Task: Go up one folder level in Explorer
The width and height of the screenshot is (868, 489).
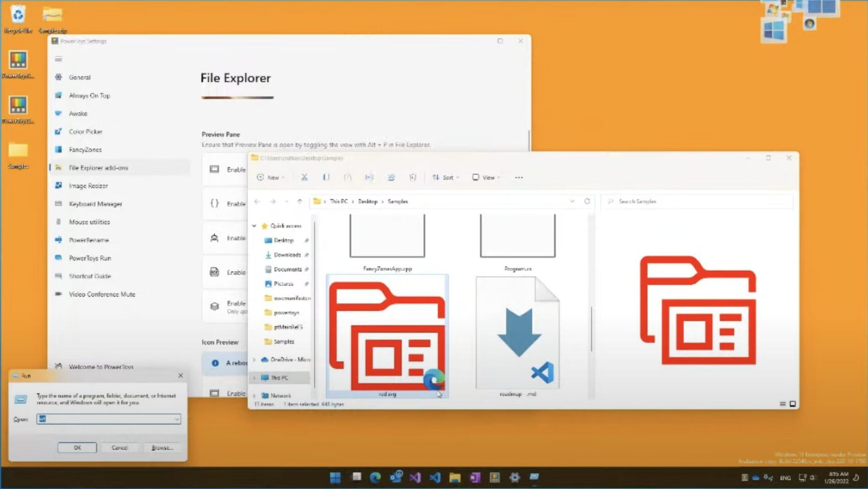Action: click(299, 202)
